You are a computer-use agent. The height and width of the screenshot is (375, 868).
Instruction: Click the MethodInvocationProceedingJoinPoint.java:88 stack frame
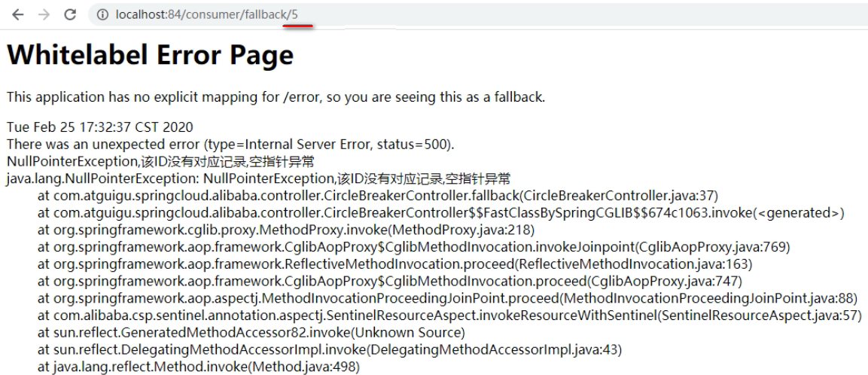coord(447,298)
